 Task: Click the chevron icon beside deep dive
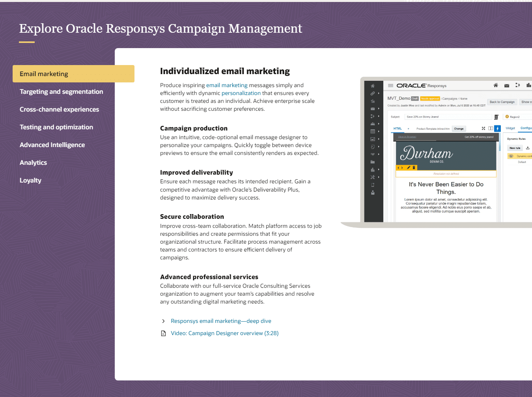[164, 321]
